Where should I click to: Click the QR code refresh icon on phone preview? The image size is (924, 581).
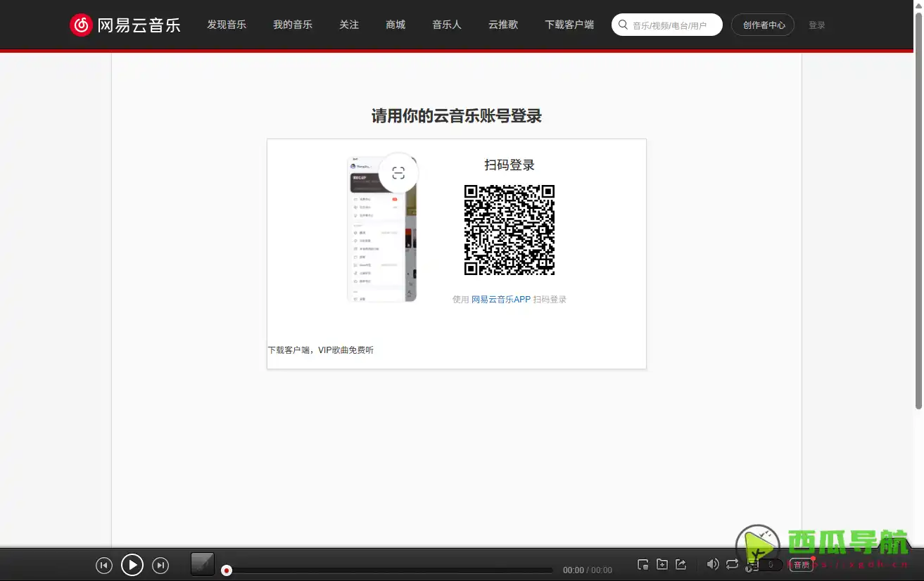point(398,172)
